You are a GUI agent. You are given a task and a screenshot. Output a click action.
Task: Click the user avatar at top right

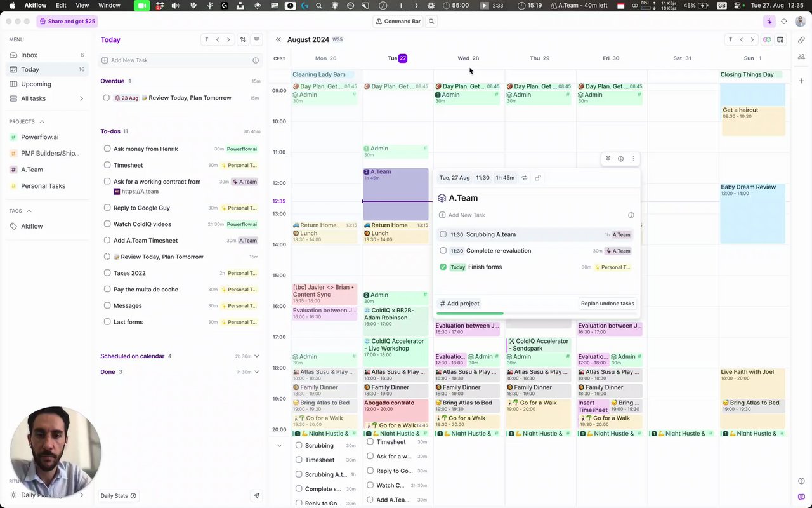[x=800, y=22]
